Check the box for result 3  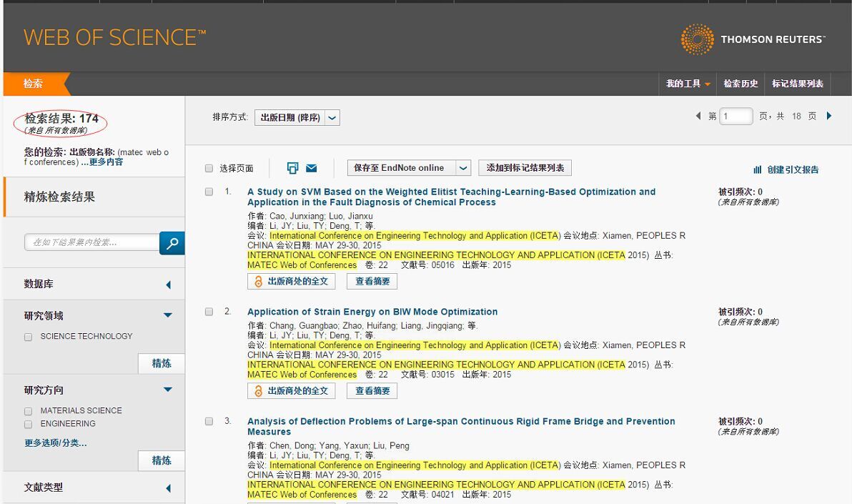click(x=209, y=421)
